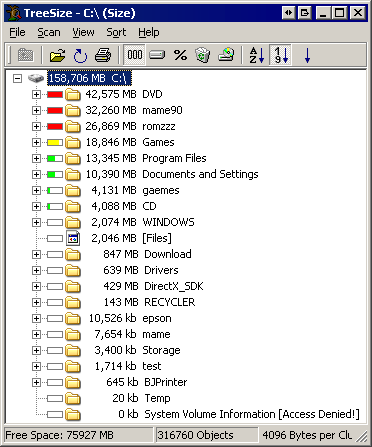Click the red usage bar beside mame90
Viewport: 372px width, 447px height.
[55, 111]
